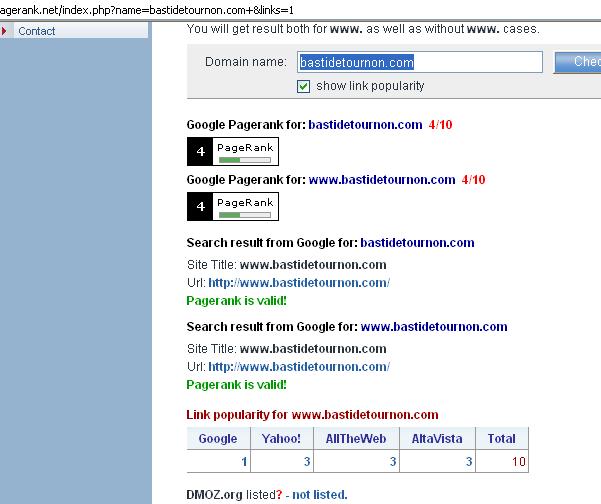Click the 'Link popularity for www.bastidetournon.com' heading
Screen dimensions: 601x504
pyautogui.click(x=312, y=415)
